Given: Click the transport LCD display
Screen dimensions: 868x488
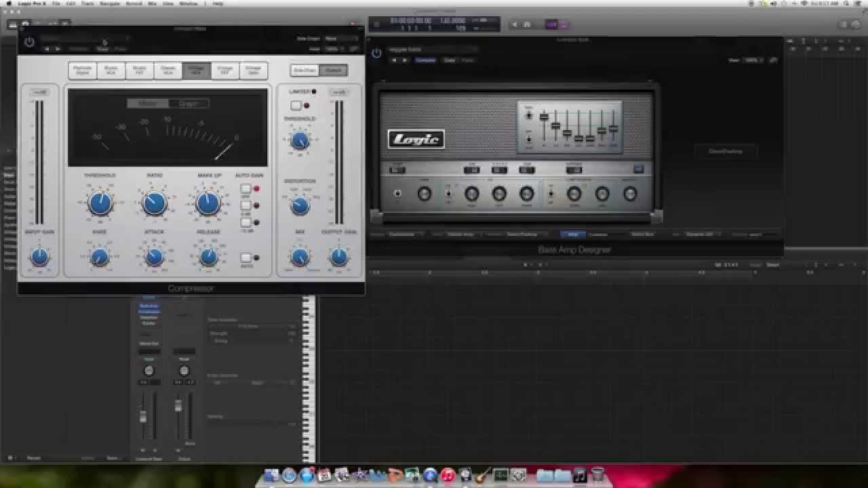Looking at the screenshot, I should point(434,24).
